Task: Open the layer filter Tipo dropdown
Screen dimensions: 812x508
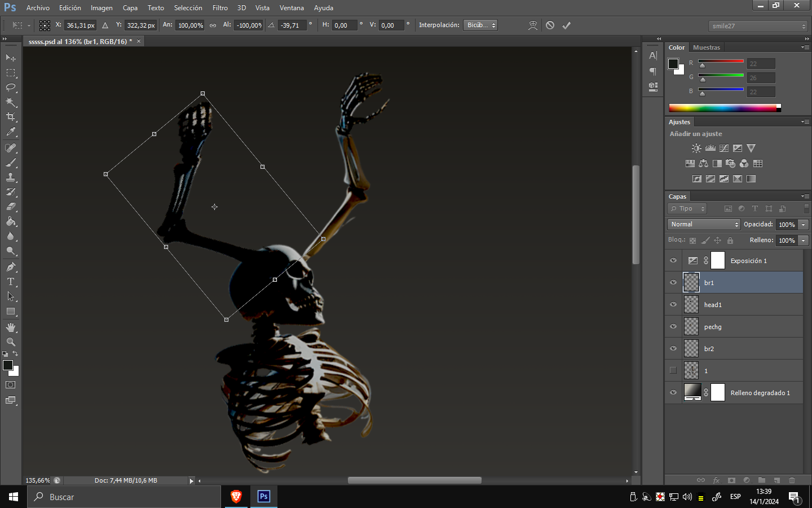Action: (687, 209)
